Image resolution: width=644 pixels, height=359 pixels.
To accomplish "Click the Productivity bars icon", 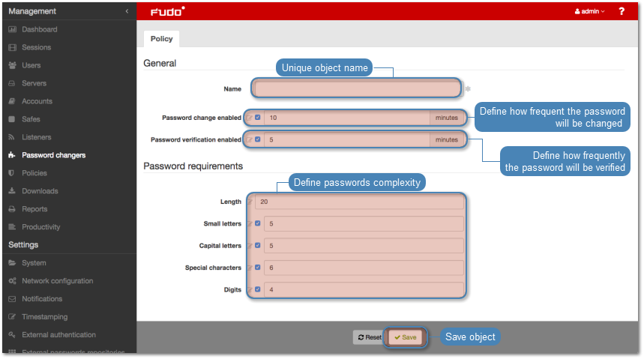I will [x=12, y=227].
